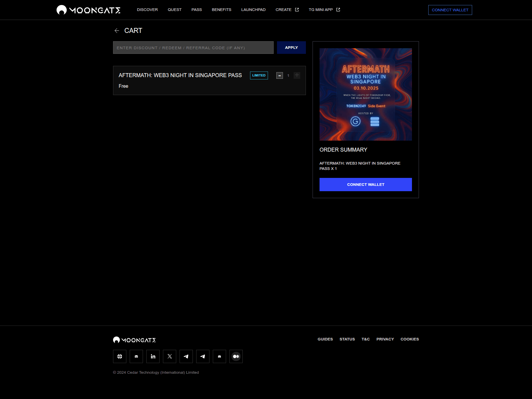532x399 pixels.
Task: Open the TG Mini App external link
Action: [325, 10]
